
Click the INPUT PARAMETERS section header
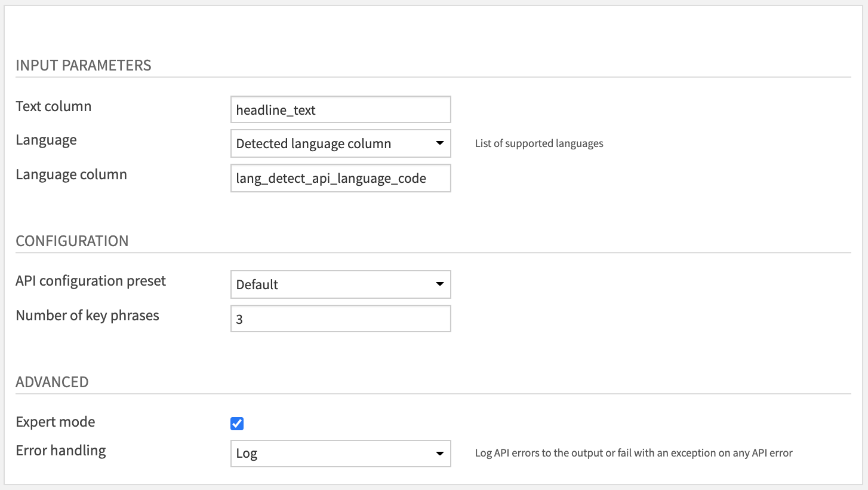click(x=84, y=65)
